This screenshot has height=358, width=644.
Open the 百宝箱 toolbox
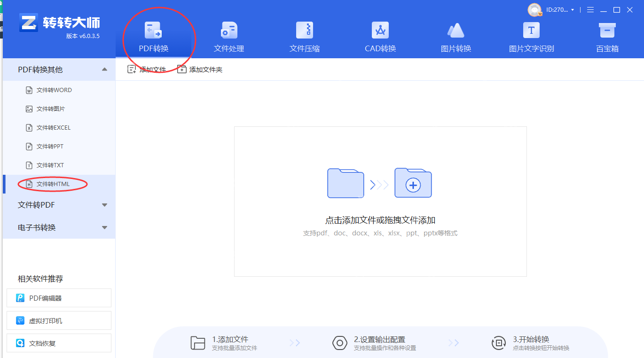(x=606, y=35)
